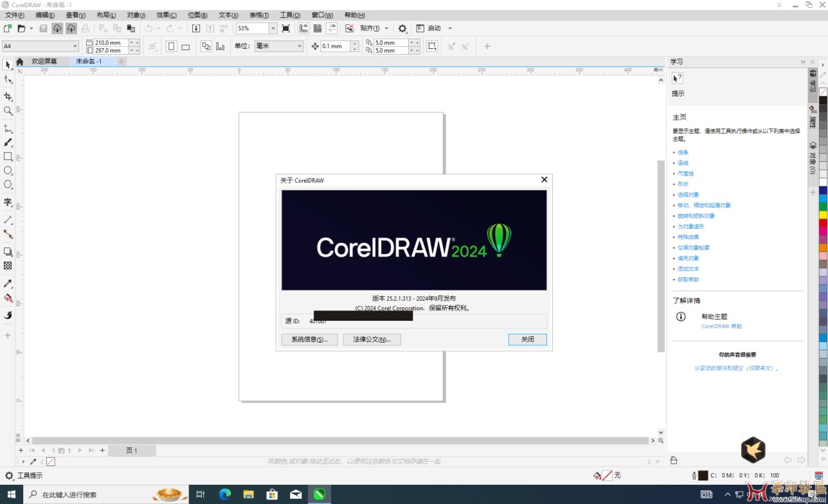Open the 文件 File menu

click(x=15, y=15)
